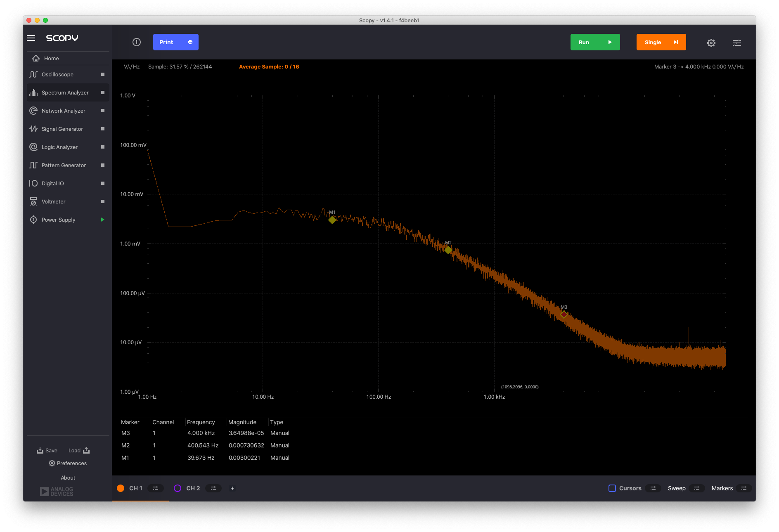Toggle the Voltmeter run square
779x532 pixels.
point(103,201)
